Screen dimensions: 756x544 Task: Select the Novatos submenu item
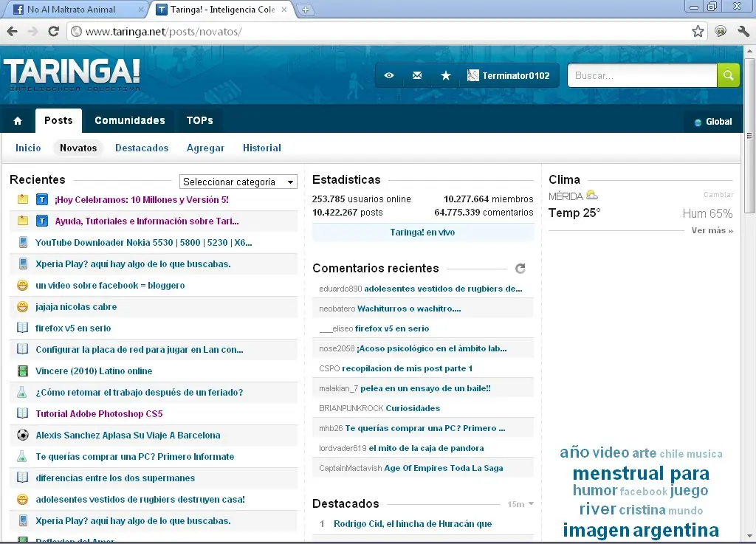point(78,148)
